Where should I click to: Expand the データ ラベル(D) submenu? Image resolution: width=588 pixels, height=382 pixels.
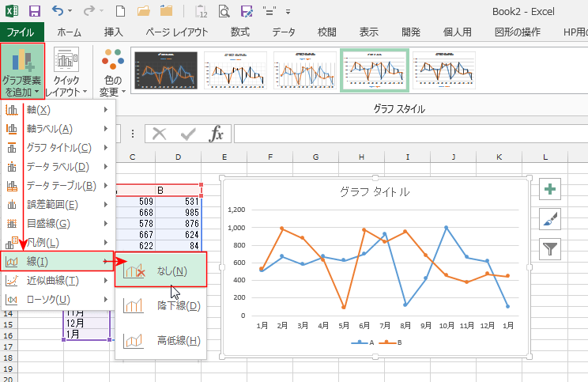pyautogui.click(x=58, y=167)
